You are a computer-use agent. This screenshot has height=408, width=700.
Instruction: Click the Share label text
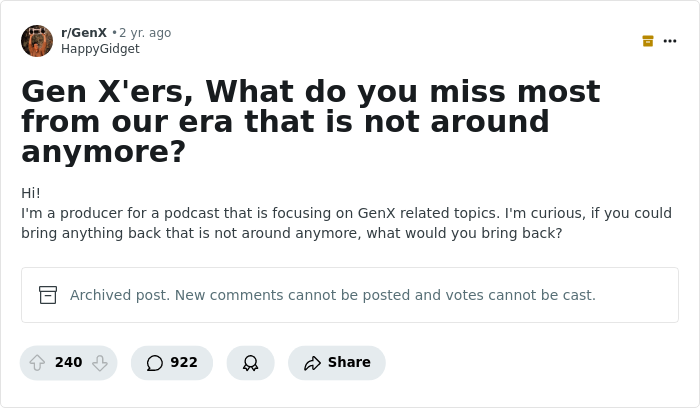[x=349, y=362]
